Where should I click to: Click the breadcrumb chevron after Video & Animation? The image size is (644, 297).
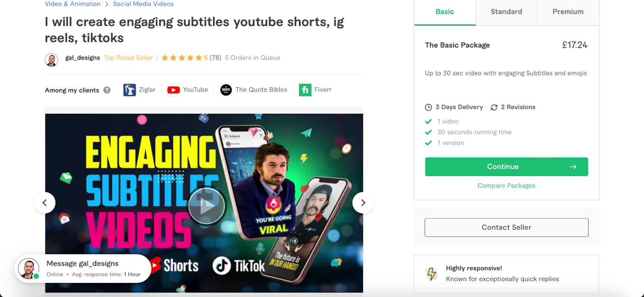(x=107, y=4)
